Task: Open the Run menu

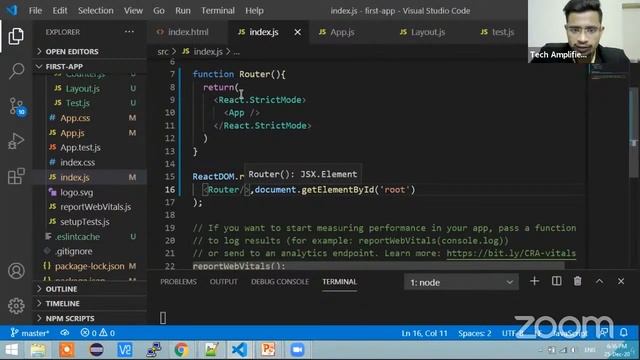Action: coord(182,11)
